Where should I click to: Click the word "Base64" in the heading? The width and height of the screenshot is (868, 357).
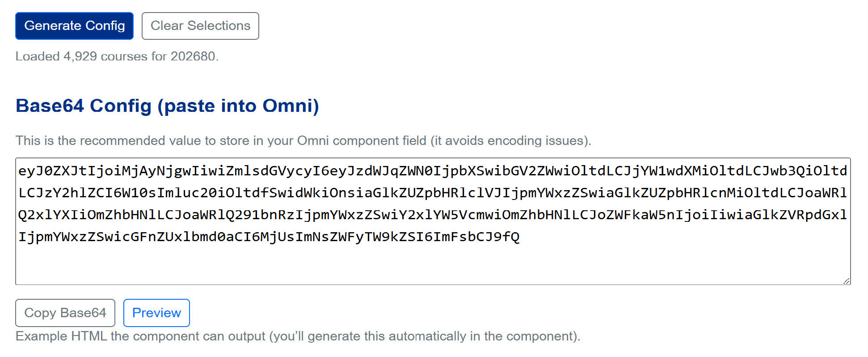(x=50, y=106)
